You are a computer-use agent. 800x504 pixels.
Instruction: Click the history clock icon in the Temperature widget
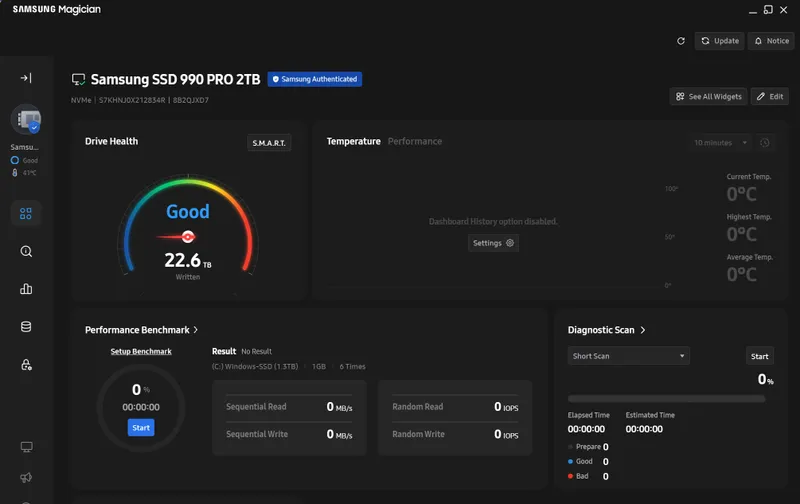[x=765, y=143]
